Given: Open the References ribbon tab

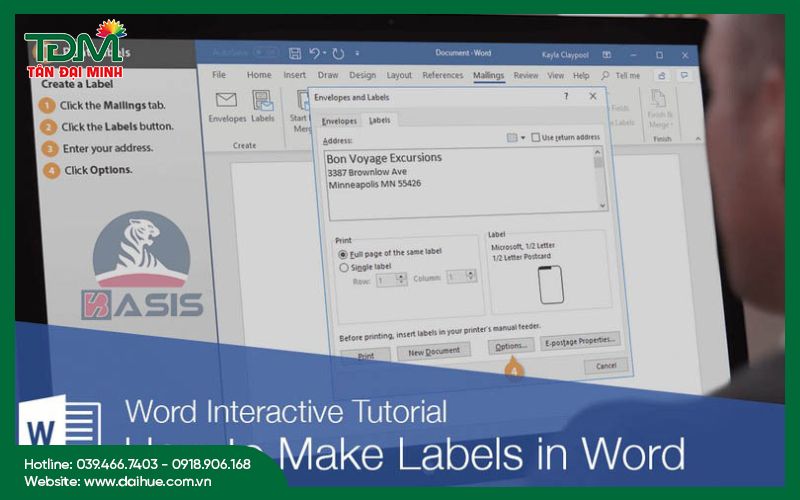Looking at the screenshot, I should (x=442, y=75).
